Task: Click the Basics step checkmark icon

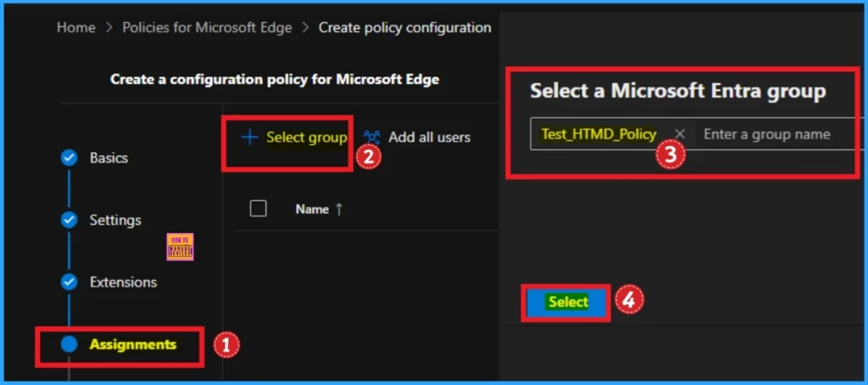Action: [x=69, y=158]
